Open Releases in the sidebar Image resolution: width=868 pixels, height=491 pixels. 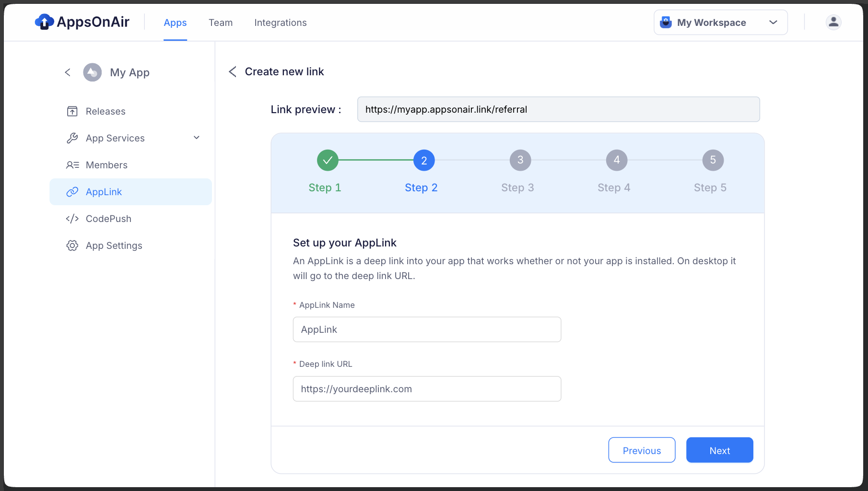130,111
